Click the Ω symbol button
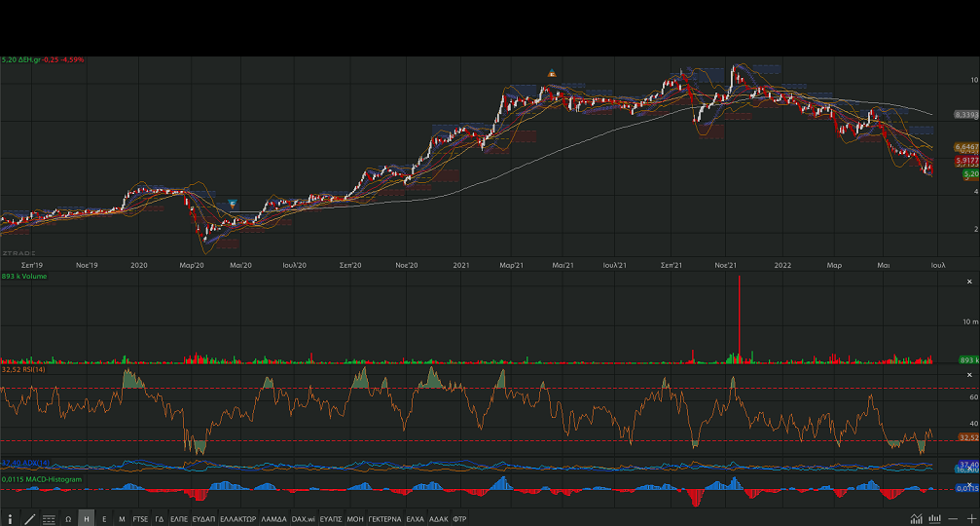 [x=68, y=519]
